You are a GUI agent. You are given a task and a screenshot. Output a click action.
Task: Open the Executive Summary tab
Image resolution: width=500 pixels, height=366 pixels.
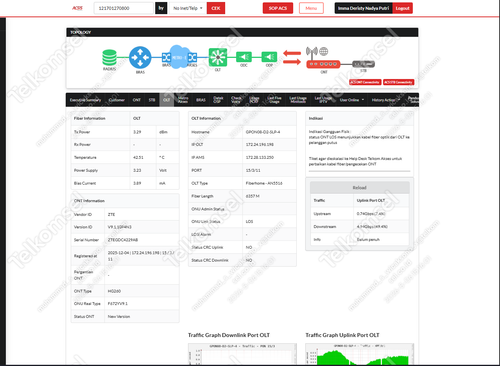[x=85, y=100]
